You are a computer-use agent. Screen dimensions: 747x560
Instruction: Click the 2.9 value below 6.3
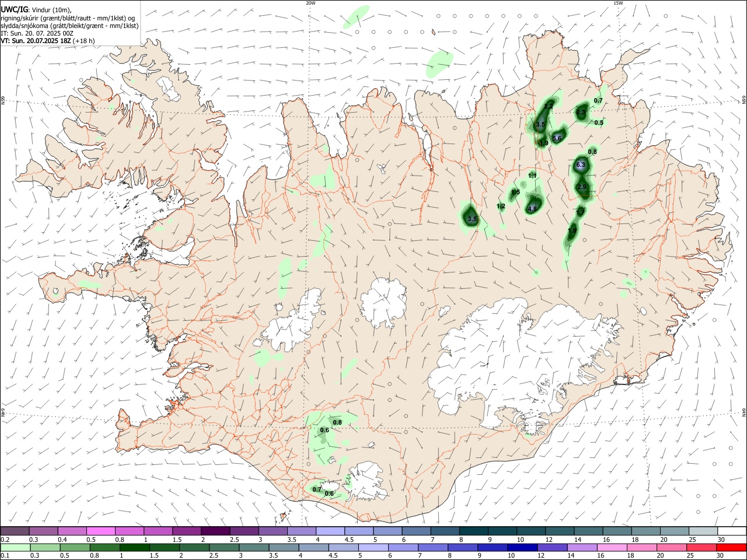tap(582, 187)
